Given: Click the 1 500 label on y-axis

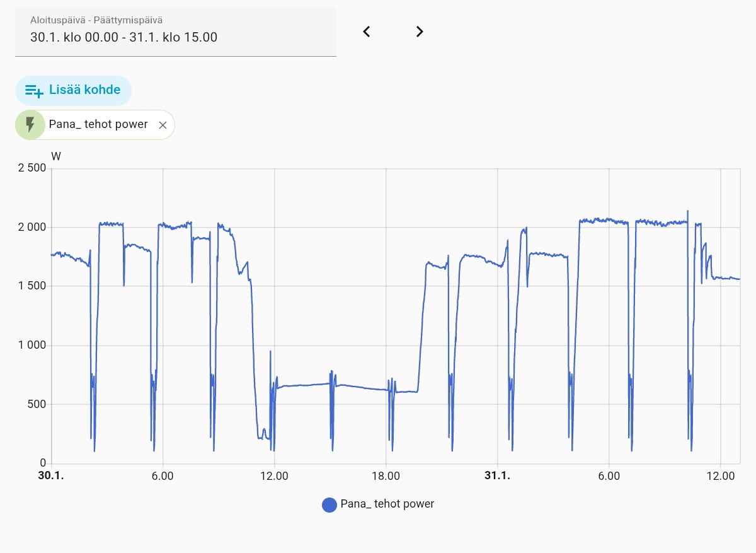Looking at the screenshot, I should [31, 286].
